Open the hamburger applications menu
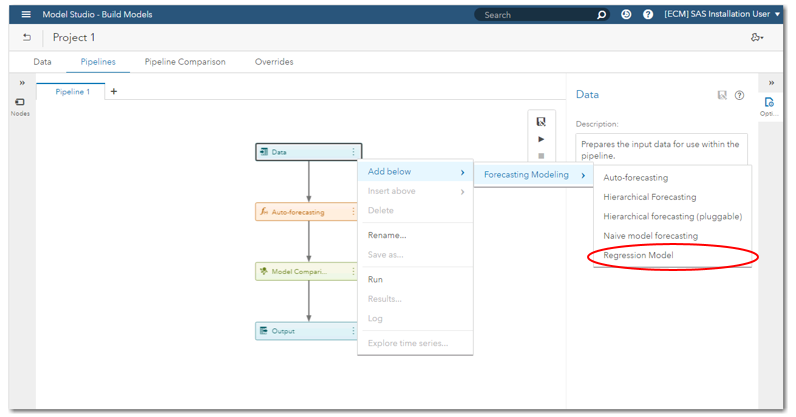Viewport: 796px width, 417px height. 26,14
